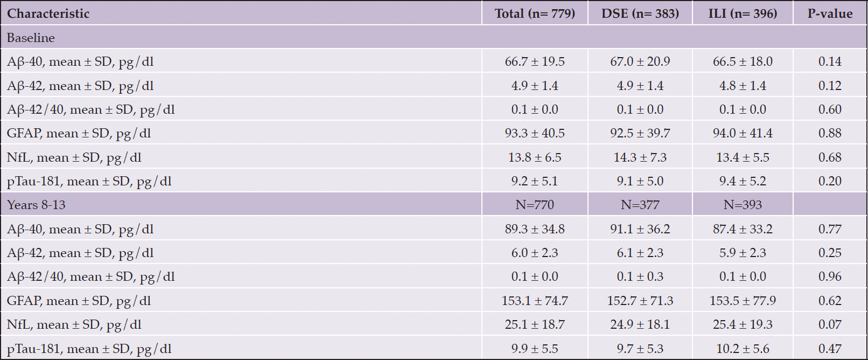Viewport: 868px width, 360px height.
Task: Click the 66.7 ± 19.5 cell
Action: (x=535, y=61)
